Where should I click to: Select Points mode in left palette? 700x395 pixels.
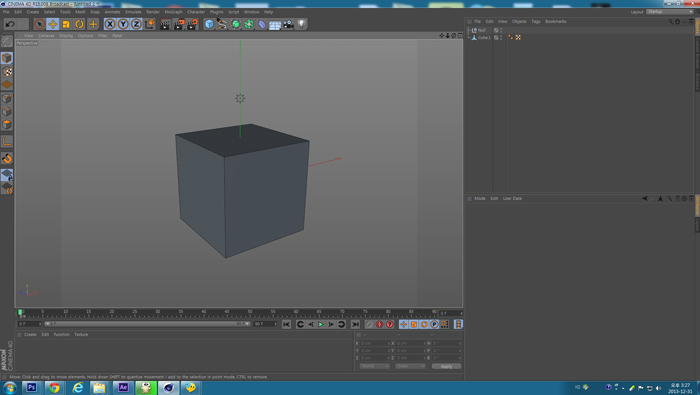[7, 98]
